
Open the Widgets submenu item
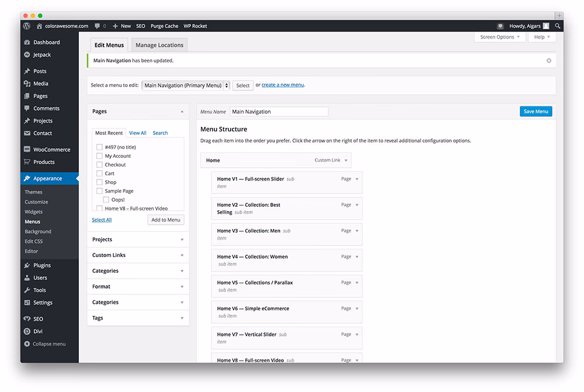pyautogui.click(x=33, y=211)
